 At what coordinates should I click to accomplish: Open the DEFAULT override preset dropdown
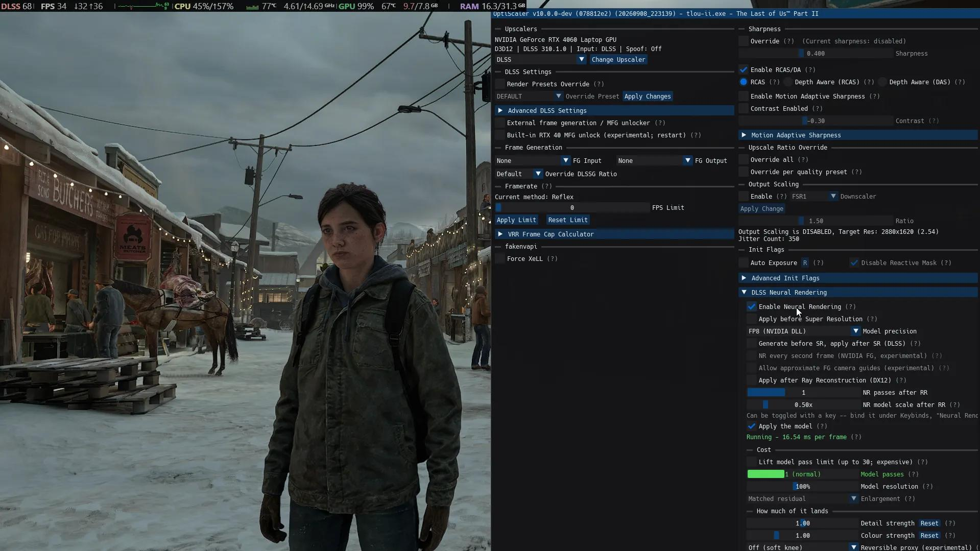529,97
